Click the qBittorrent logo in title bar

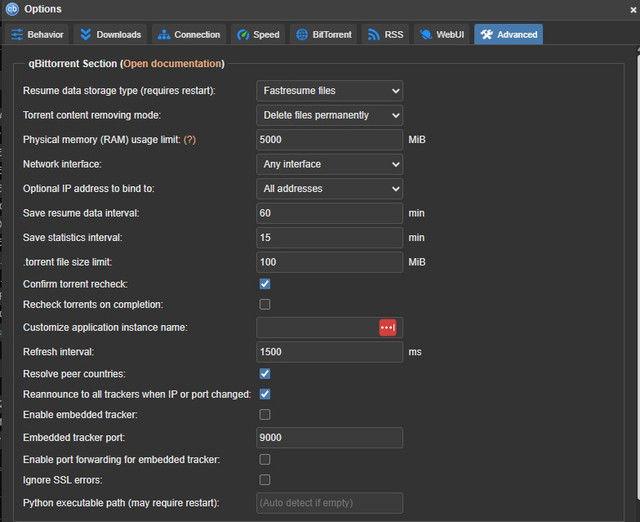coord(12,9)
